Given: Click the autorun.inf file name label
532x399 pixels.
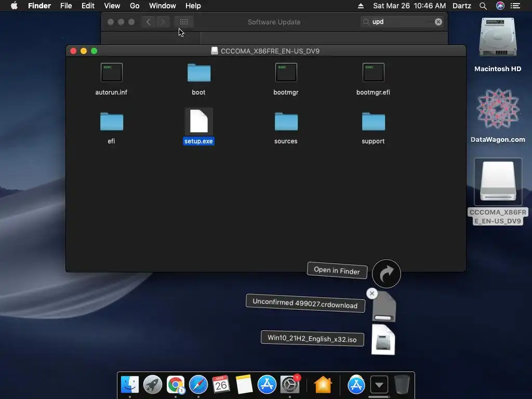Looking at the screenshot, I should [x=111, y=92].
